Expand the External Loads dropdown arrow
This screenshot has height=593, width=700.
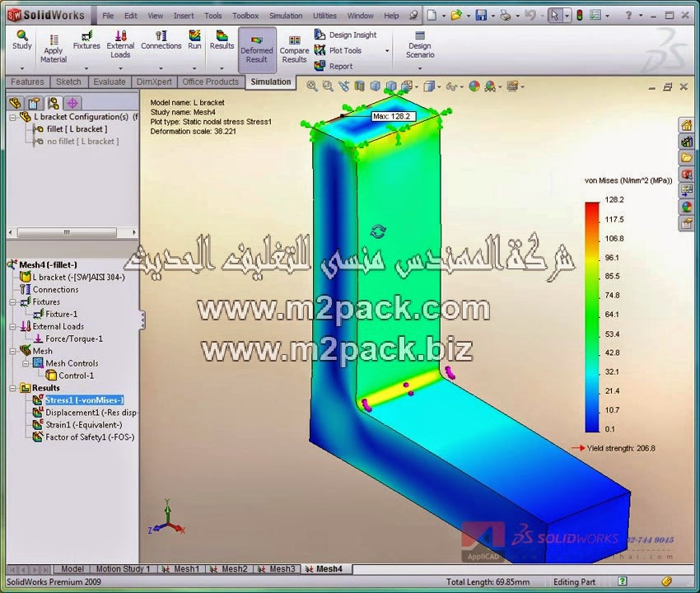point(120,68)
